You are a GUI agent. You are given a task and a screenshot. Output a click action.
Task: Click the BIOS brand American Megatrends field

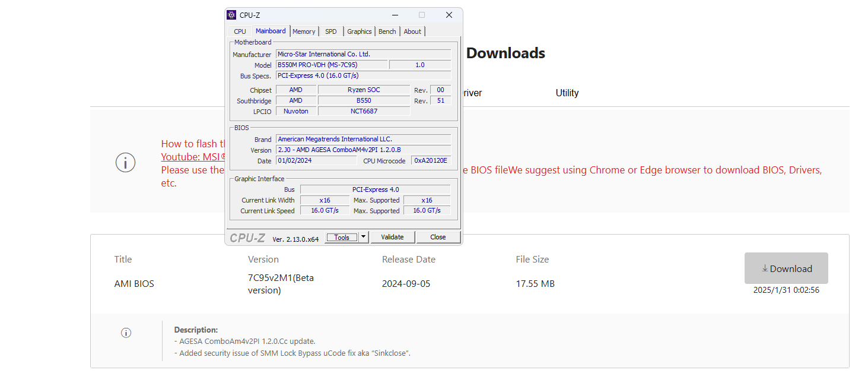(x=363, y=139)
